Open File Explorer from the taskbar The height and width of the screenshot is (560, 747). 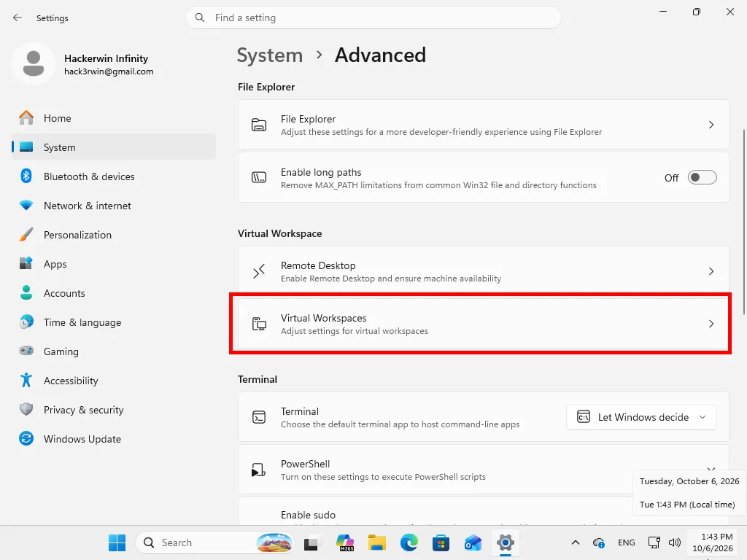click(x=377, y=542)
